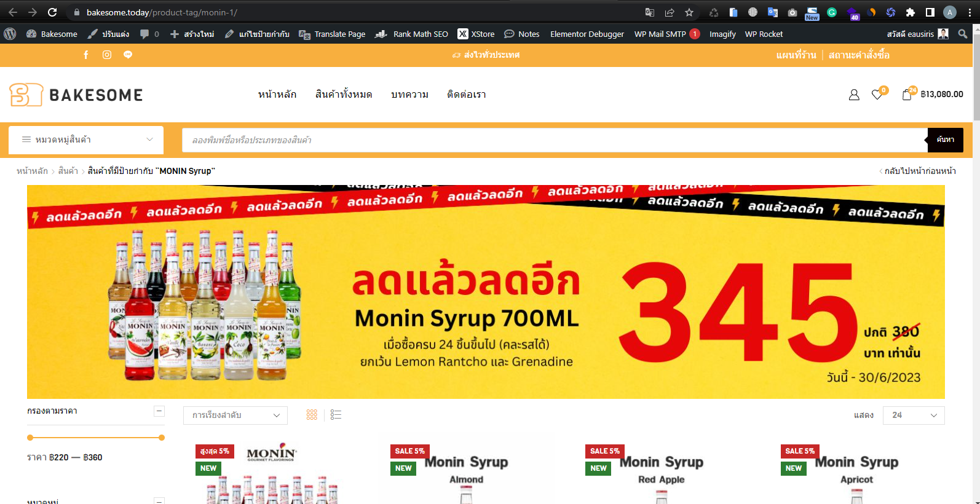This screenshot has width=980, height=504.
Task: Open the show 24 items dropdown
Action: (914, 415)
